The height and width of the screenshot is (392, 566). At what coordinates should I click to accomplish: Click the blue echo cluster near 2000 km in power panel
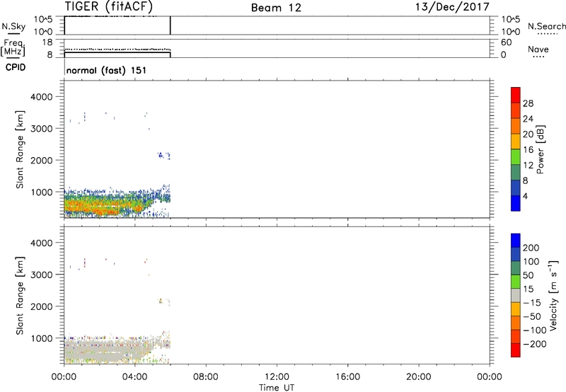[x=163, y=155]
